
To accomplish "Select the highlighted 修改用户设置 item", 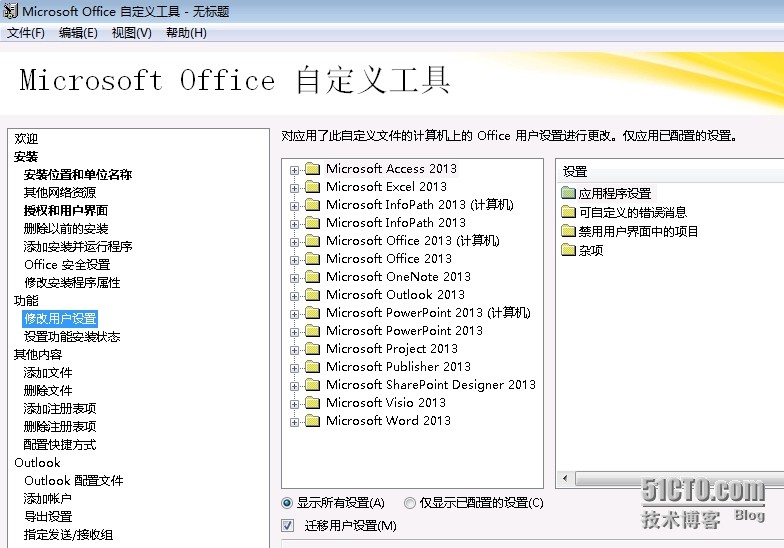I will (60, 318).
